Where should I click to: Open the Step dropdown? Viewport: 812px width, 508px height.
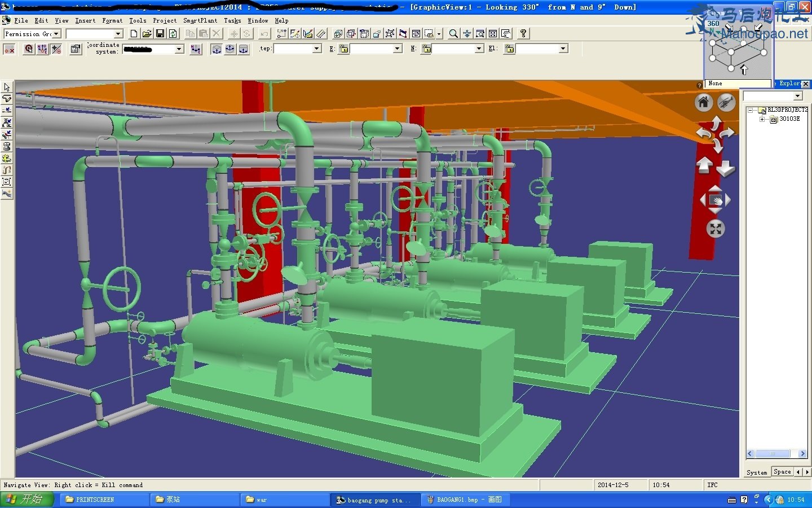coord(317,49)
